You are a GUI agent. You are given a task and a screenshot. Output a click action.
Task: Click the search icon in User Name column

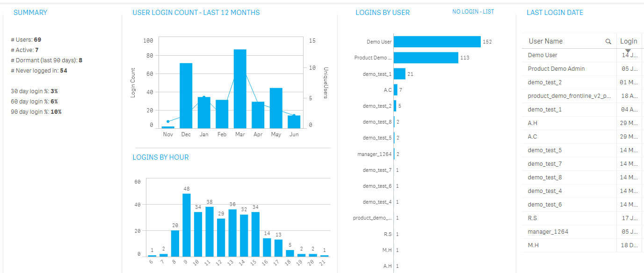pos(608,41)
